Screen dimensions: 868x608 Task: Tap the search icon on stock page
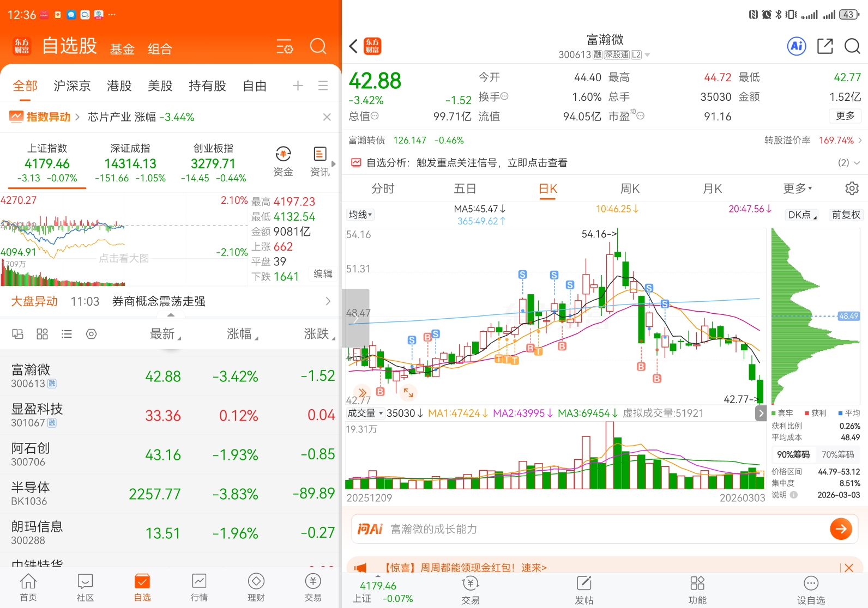click(x=852, y=46)
